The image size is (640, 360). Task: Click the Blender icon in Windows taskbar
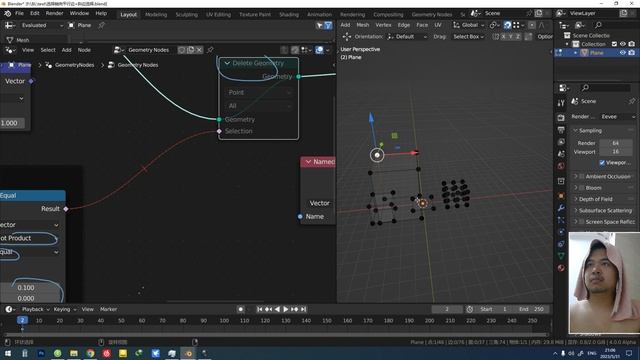point(188,353)
